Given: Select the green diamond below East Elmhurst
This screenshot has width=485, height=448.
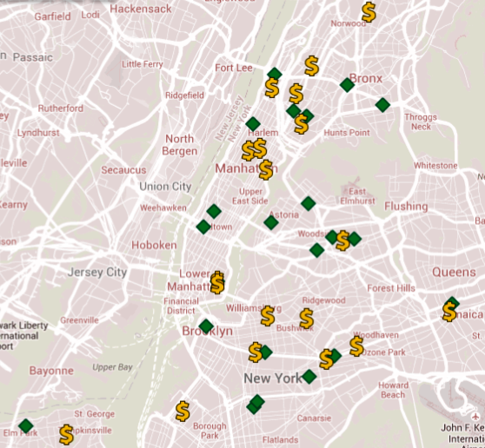Looking at the screenshot, I should coord(309,203).
